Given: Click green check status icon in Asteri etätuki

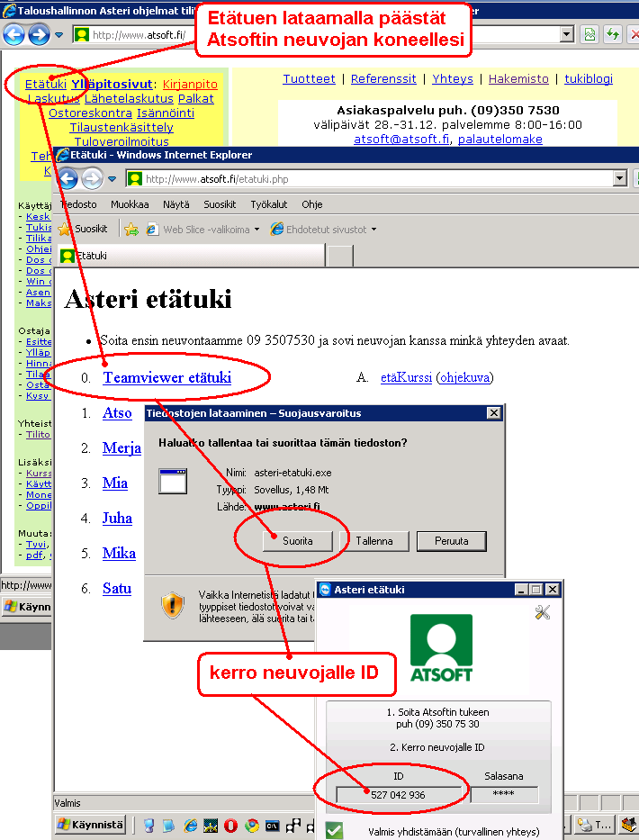Looking at the screenshot, I should tap(334, 830).
